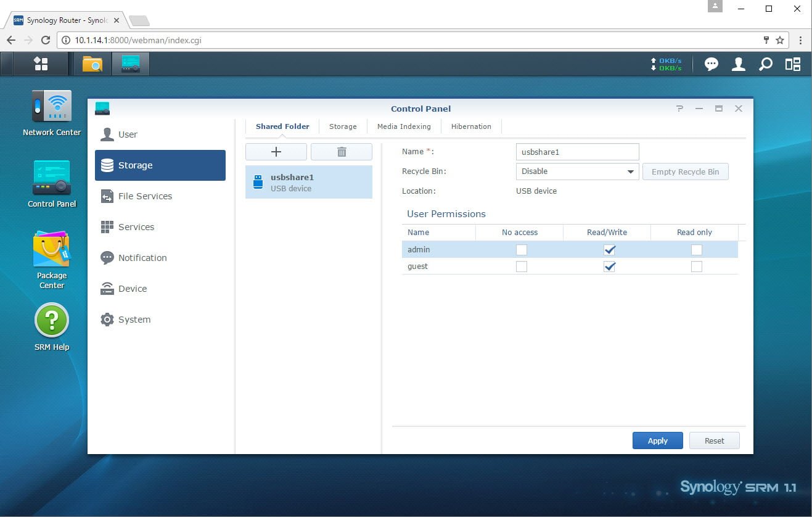Tick No access for guest
Viewport: 812px width, 517px height.
(522, 267)
